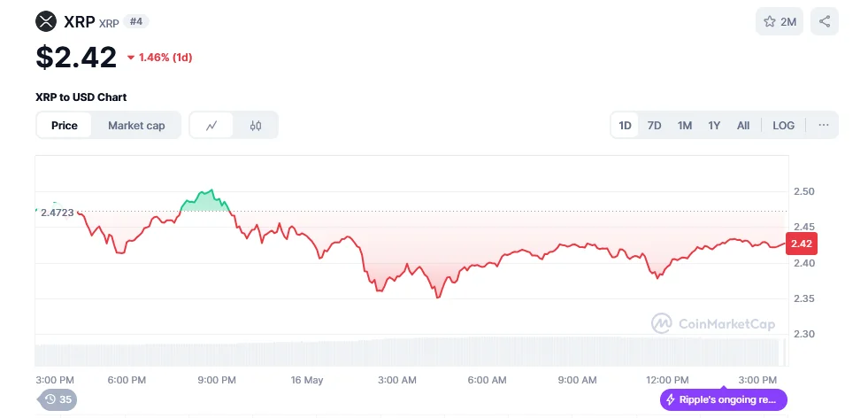Toggle LOG scale on chart
The height and width of the screenshot is (418, 868).
click(x=783, y=126)
